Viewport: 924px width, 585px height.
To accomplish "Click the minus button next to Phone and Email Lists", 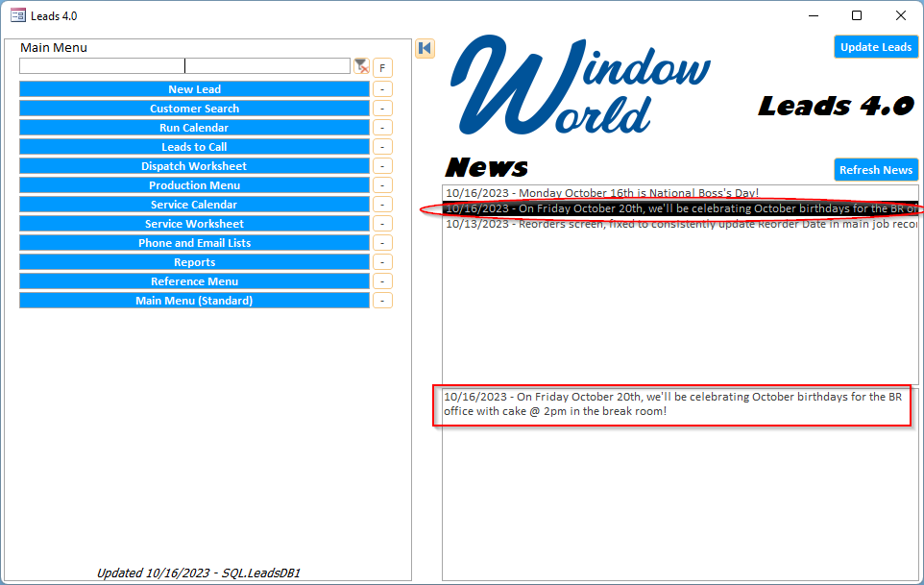I will (382, 243).
